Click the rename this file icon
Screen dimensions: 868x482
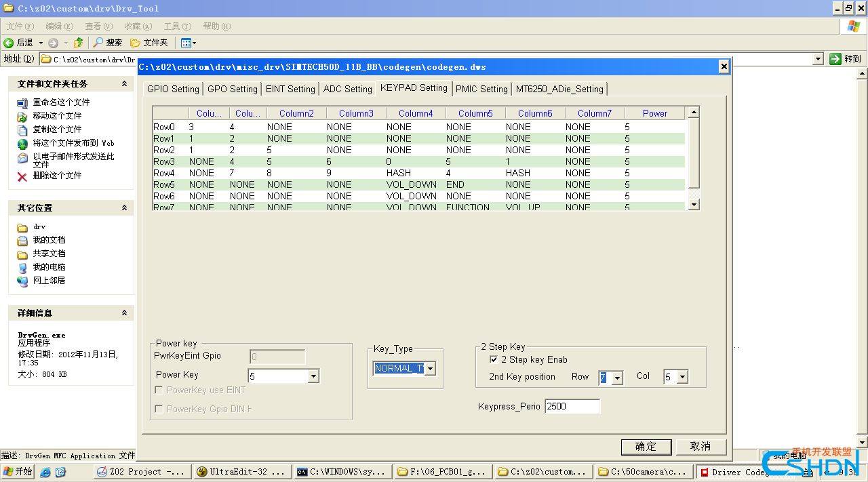[x=22, y=102]
